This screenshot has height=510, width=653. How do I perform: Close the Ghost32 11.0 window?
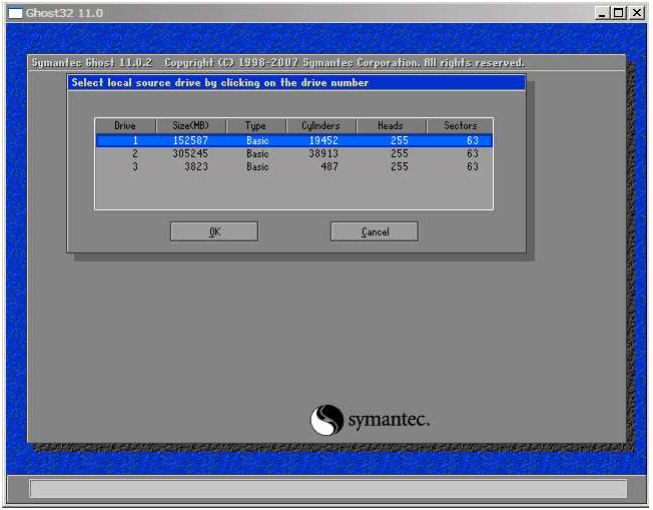636,13
